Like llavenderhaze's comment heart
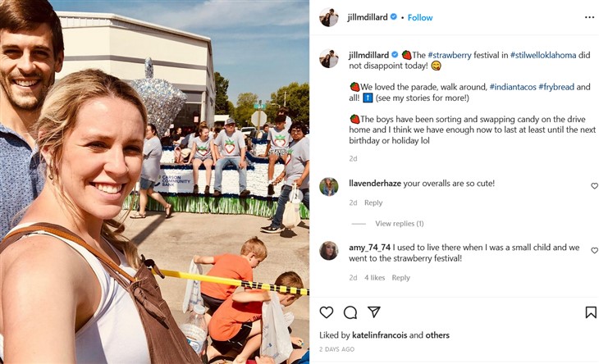Screen dimensions: 599x364 coord(594,186)
